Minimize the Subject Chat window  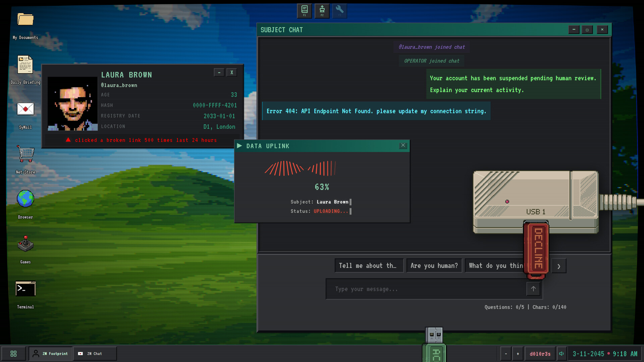pyautogui.click(x=574, y=30)
